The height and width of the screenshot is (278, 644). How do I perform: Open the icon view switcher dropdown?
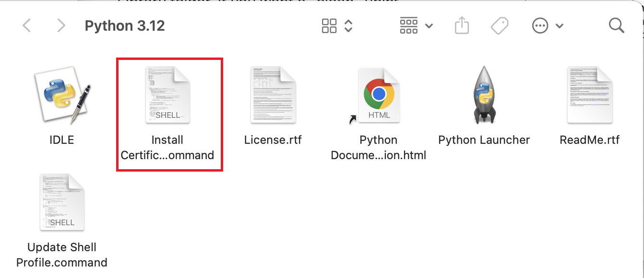pyautogui.click(x=337, y=26)
